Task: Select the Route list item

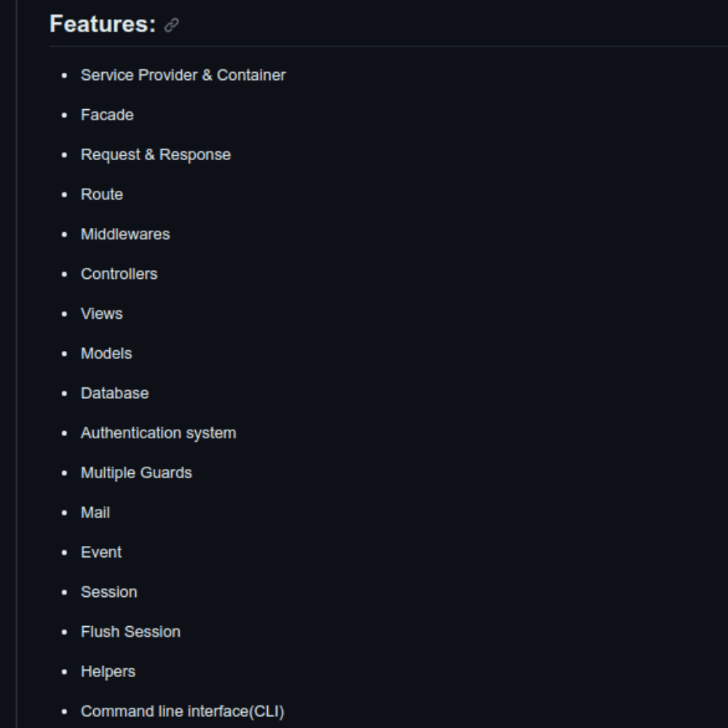Action: [x=102, y=194]
